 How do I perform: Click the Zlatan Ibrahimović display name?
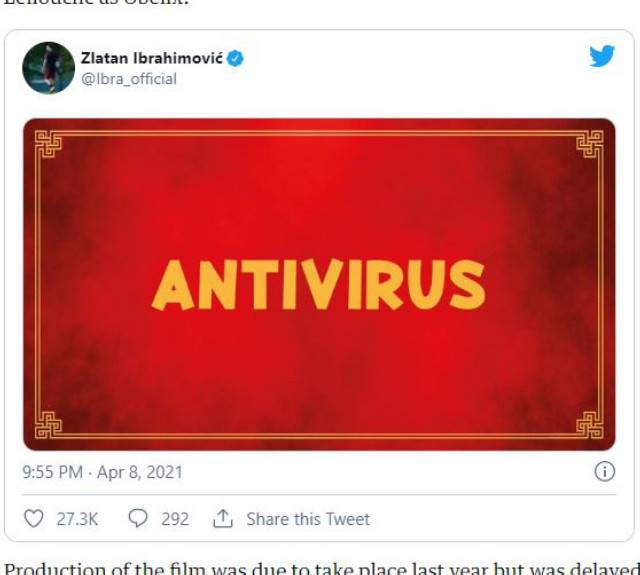(x=152, y=58)
